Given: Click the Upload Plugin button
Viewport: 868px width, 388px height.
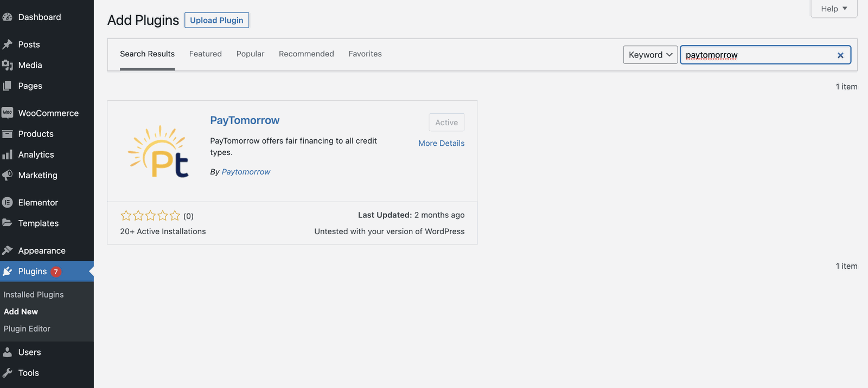Looking at the screenshot, I should click(x=216, y=20).
